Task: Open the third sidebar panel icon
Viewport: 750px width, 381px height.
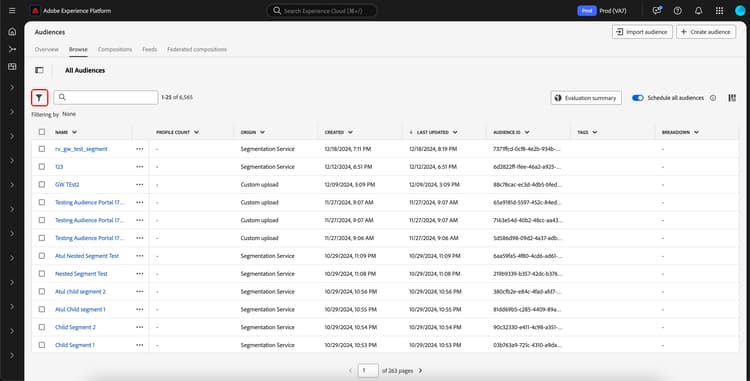Action: click(12, 66)
